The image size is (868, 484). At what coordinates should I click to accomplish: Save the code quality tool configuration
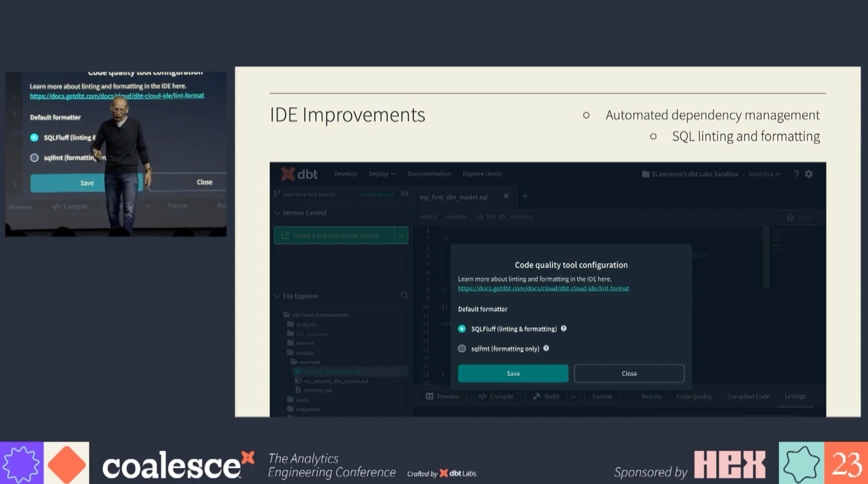coord(512,373)
